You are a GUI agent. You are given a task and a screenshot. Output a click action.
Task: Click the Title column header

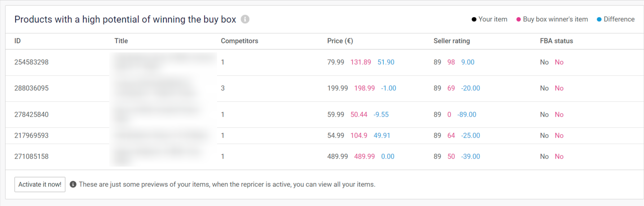click(x=121, y=41)
